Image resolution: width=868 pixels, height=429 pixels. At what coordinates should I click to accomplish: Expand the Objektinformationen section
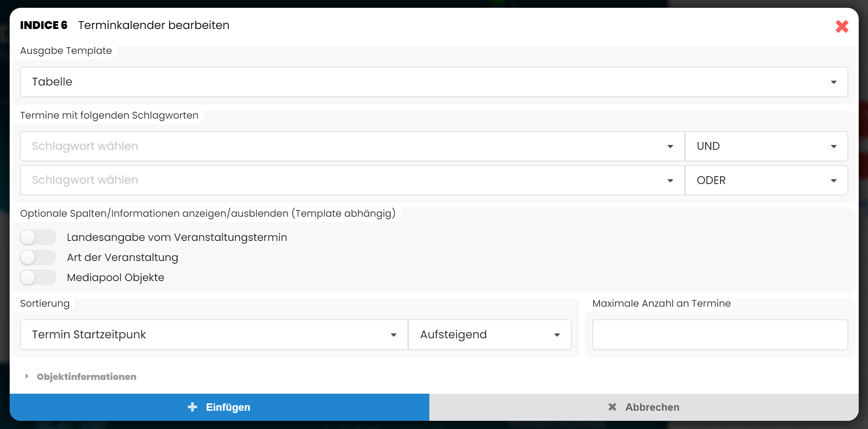87,377
